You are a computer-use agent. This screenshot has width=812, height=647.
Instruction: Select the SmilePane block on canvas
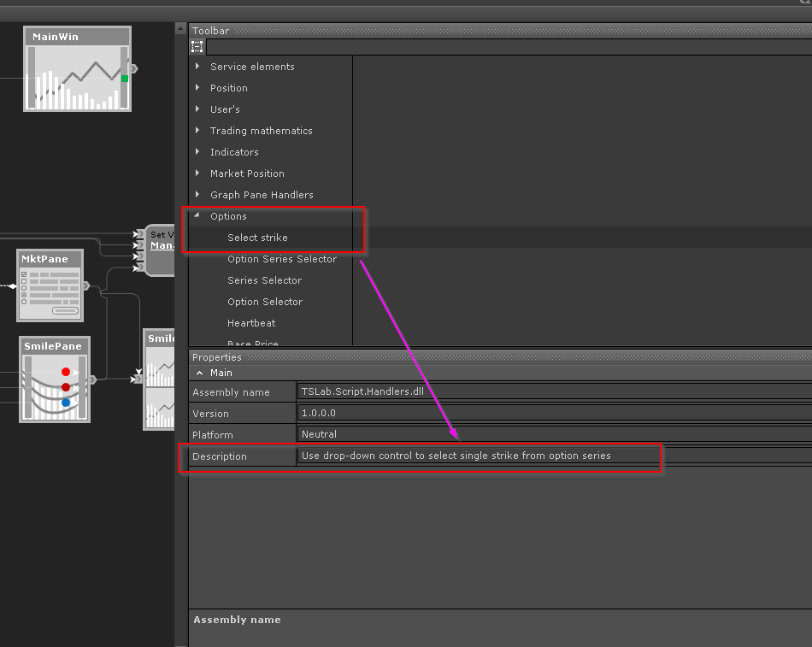tap(55, 379)
